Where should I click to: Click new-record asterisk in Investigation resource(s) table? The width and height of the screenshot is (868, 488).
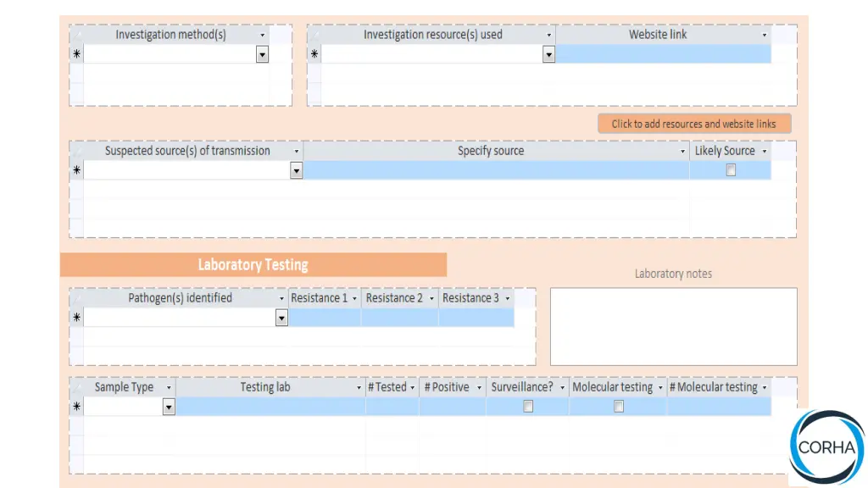(314, 54)
